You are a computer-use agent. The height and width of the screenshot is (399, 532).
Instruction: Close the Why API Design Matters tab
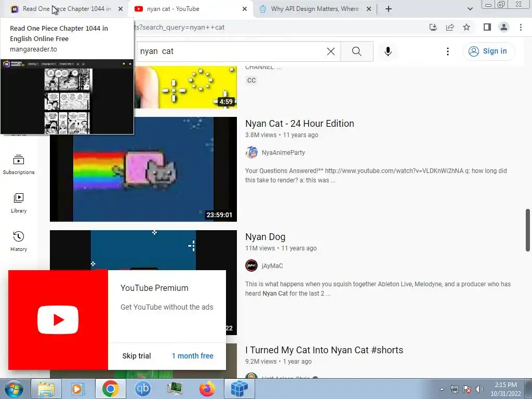(x=369, y=9)
